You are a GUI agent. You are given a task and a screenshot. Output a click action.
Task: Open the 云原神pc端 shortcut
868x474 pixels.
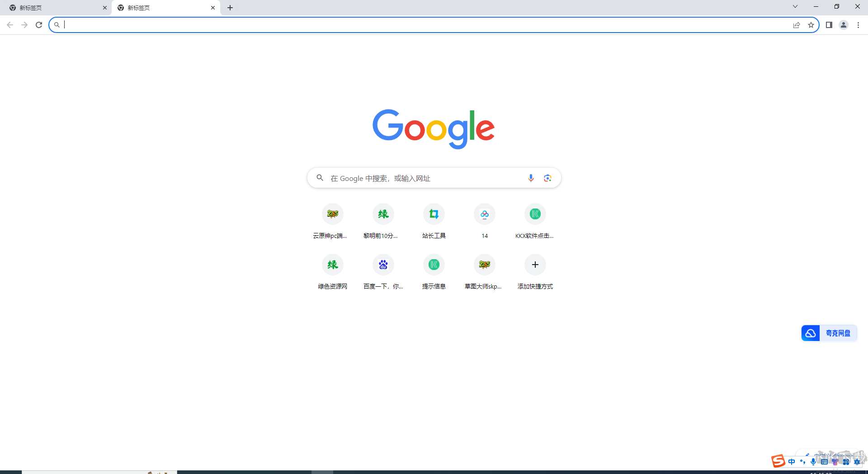332,214
